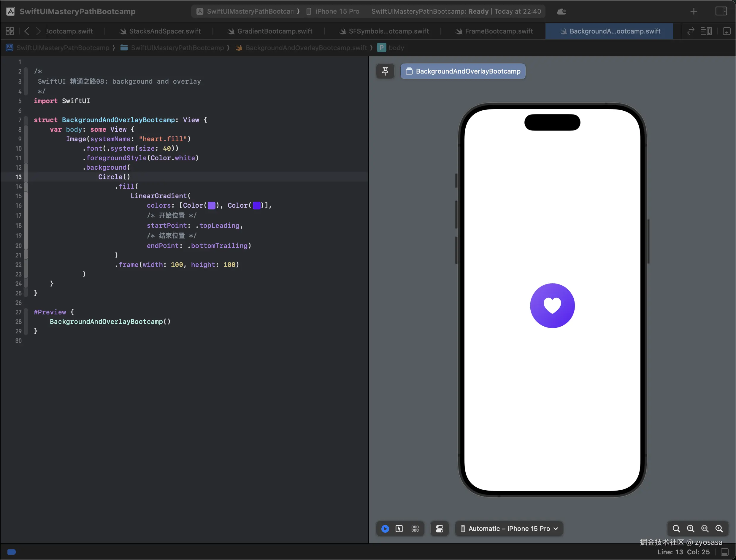The width and height of the screenshot is (736, 560).
Task: Toggle the bottom debug area
Action: pos(725,552)
